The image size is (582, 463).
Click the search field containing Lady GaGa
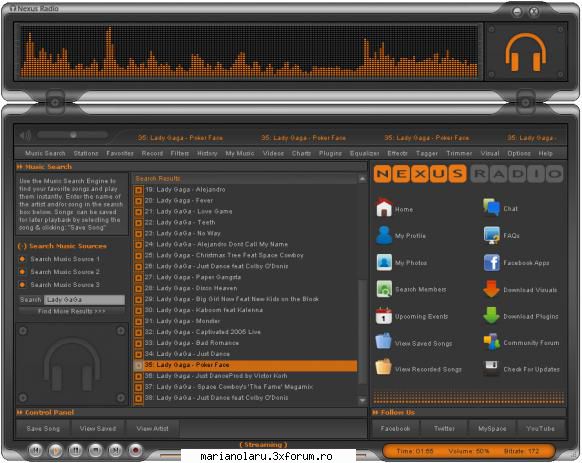84,300
